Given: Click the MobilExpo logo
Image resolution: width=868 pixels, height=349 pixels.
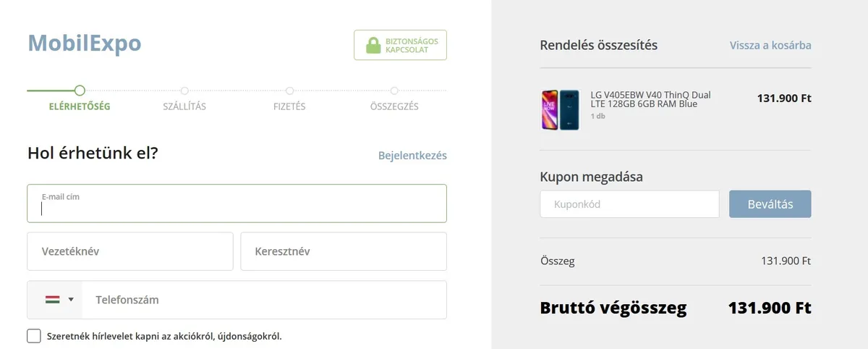Looking at the screenshot, I should click(x=85, y=43).
